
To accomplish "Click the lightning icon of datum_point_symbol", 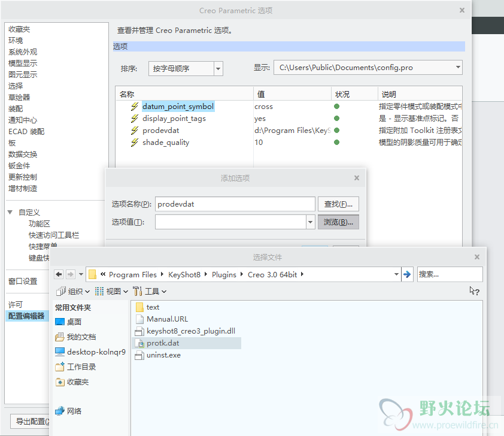I will (135, 107).
